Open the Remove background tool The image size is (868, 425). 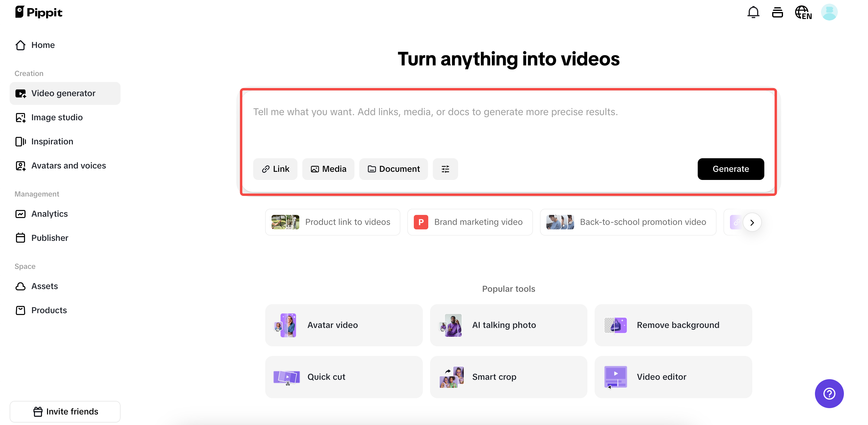673,325
